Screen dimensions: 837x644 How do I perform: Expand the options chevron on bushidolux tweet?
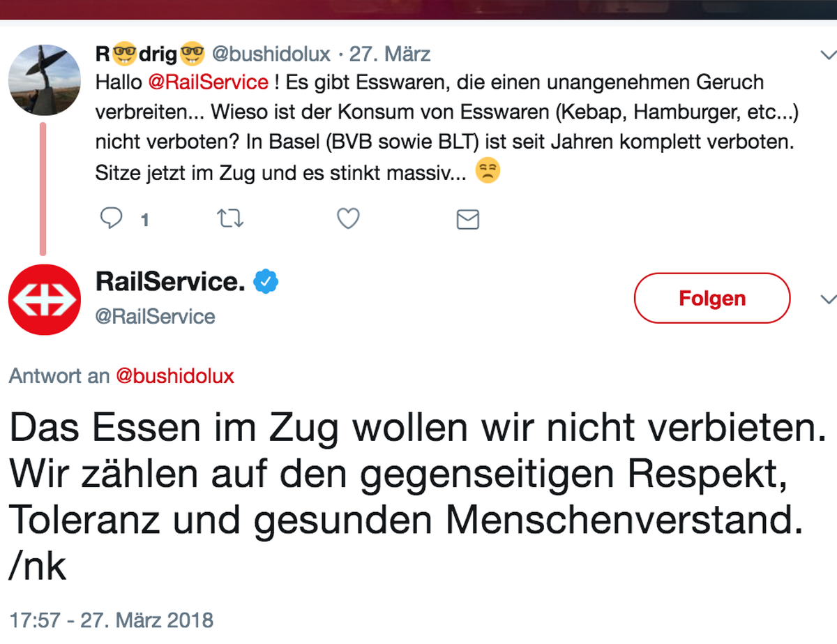click(x=827, y=54)
